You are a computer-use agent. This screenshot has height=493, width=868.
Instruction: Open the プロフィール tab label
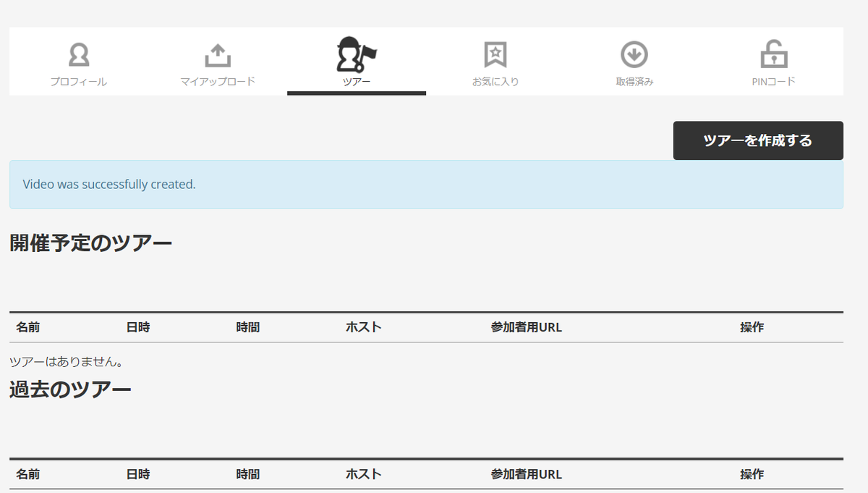(78, 82)
